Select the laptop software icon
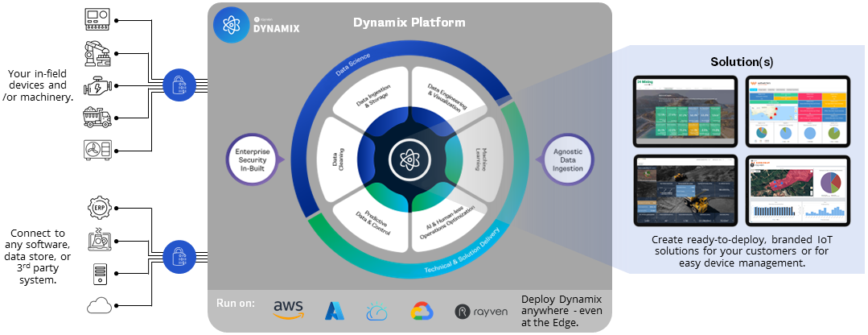 pos(101,240)
